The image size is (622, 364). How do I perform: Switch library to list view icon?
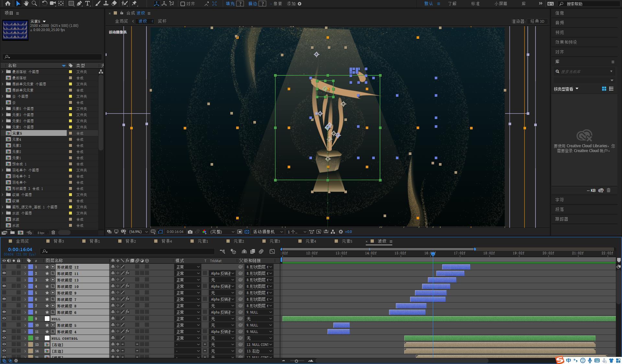click(611, 89)
